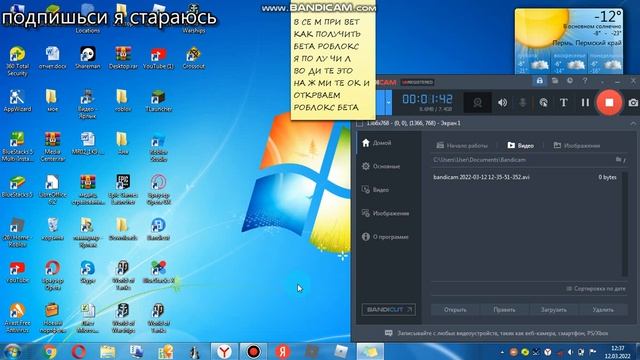This screenshot has height=360, width=640.
Task: Toggle Bandicam microphone recording icon
Action: [x=522, y=102]
